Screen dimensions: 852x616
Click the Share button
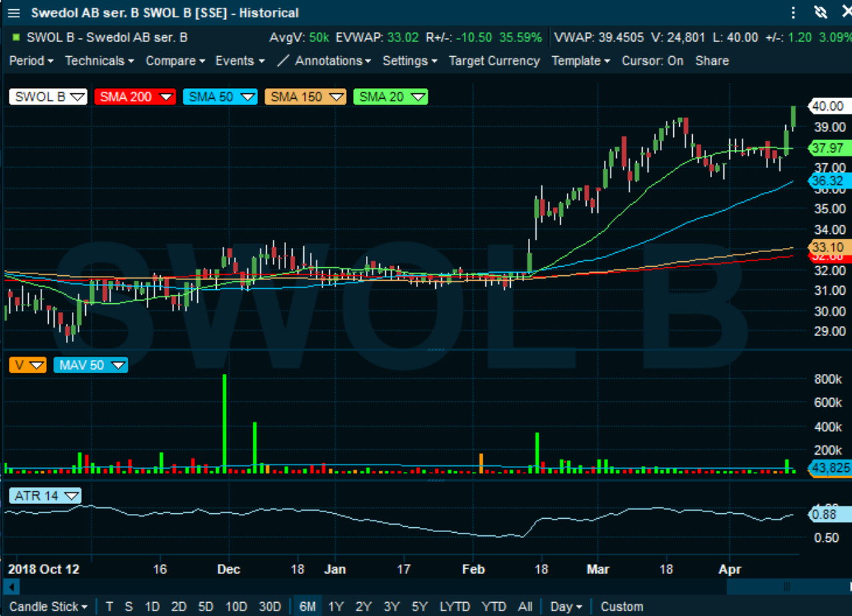[x=712, y=61]
